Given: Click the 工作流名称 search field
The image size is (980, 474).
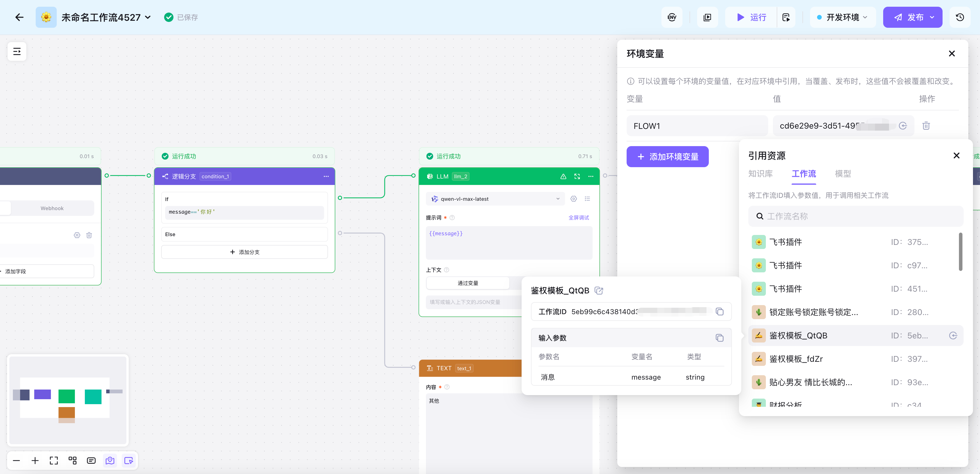Looking at the screenshot, I should (856, 216).
